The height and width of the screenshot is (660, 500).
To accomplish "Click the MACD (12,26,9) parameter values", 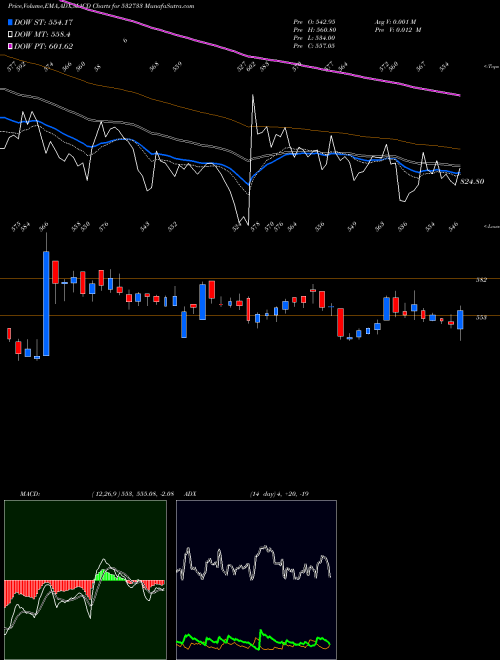I will pyautogui.click(x=133, y=494).
